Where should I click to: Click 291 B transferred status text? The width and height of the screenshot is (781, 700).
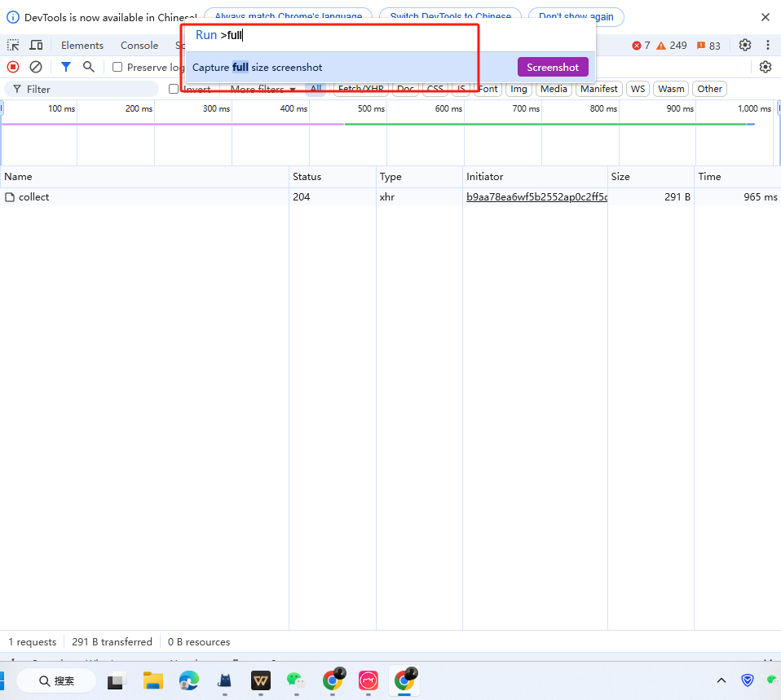pyautogui.click(x=112, y=642)
